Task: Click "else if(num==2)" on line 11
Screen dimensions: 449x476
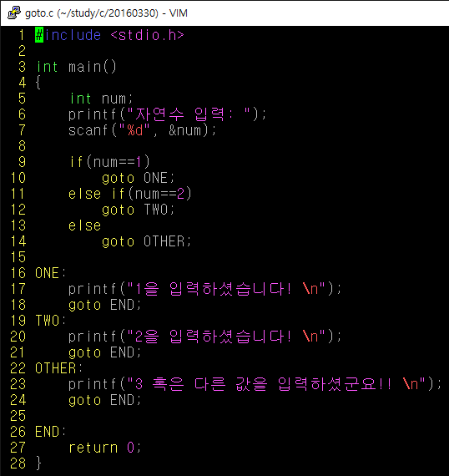Action: click(x=130, y=194)
